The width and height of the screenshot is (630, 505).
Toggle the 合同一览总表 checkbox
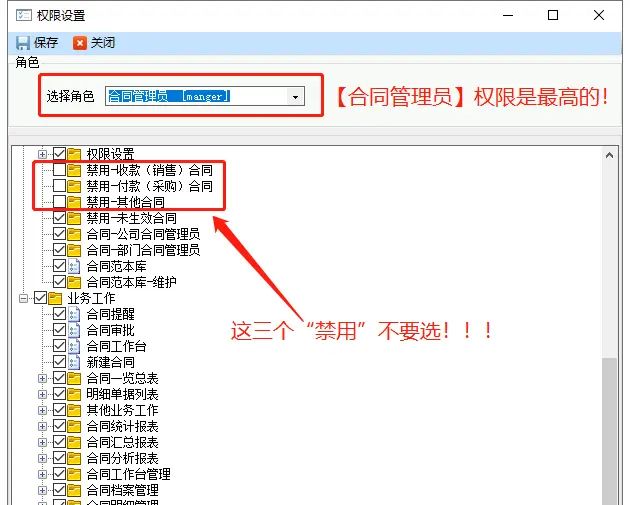coord(59,378)
